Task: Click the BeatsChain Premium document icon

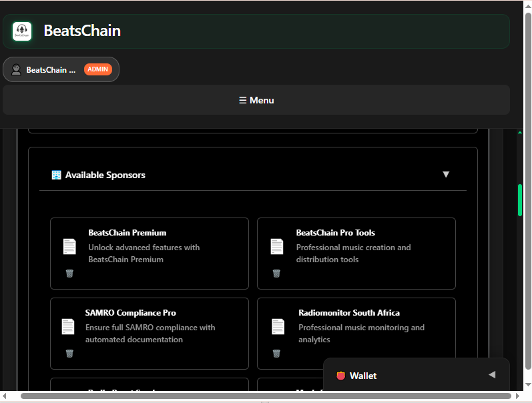Action: coord(69,247)
